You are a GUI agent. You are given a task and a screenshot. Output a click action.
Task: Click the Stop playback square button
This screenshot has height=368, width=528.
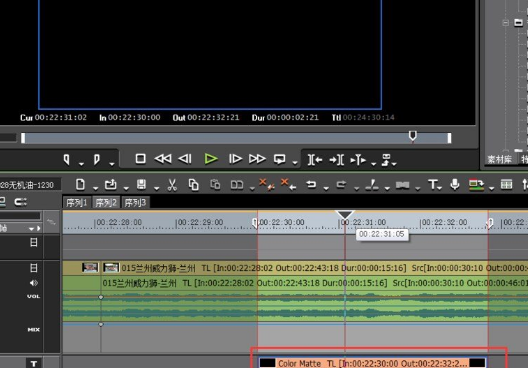(140, 159)
